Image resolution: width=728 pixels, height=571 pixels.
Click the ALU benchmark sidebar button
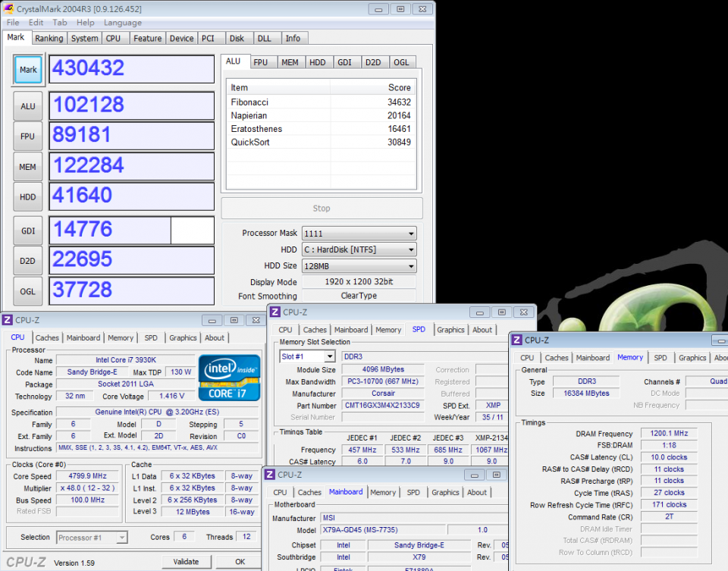coord(27,105)
